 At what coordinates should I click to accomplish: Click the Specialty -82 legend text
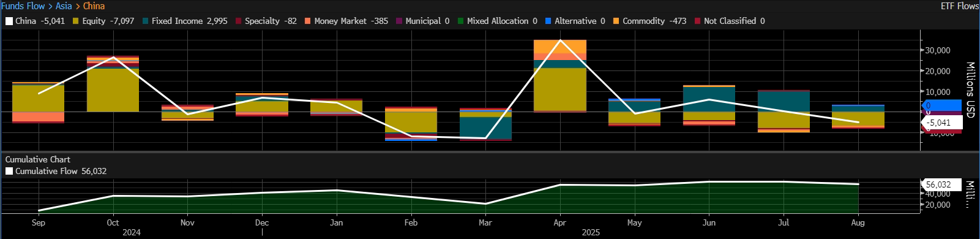pyautogui.click(x=271, y=21)
